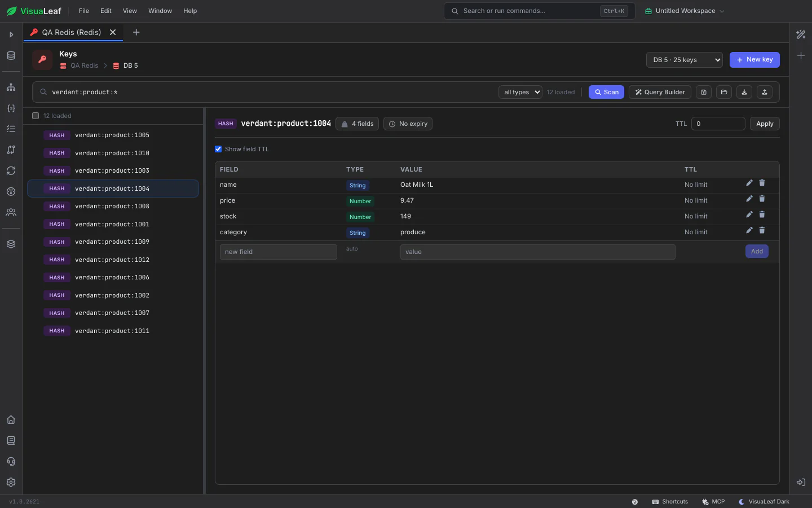This screenshot has width=812, height=508.
Task: Open the File menu
Action: tap(84, 11)
